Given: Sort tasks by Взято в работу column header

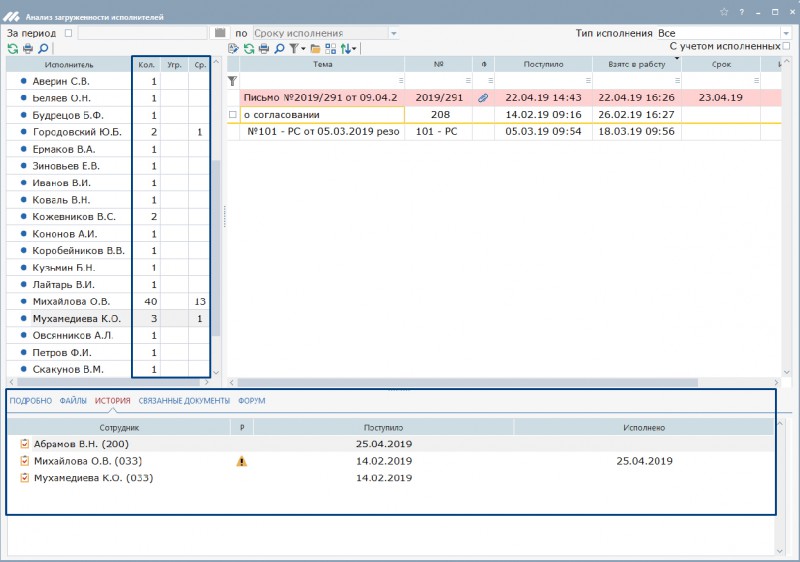Looking at the screenshot, I should pyautogui.click(x=637, y=64).
